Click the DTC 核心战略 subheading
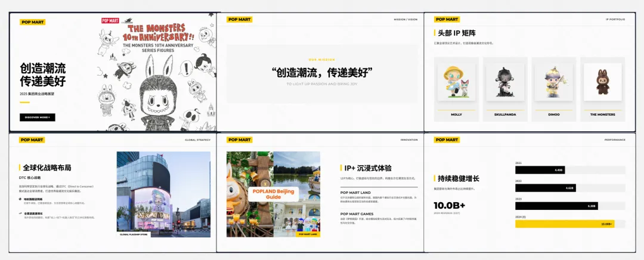This screenshot has height=260, width=644. (x=30, y=178)
